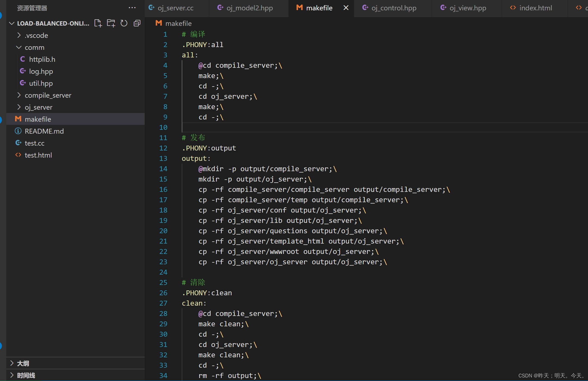588x381 pixels.
Task: Collapse all folders in explorer
Action: click(137, 23)
